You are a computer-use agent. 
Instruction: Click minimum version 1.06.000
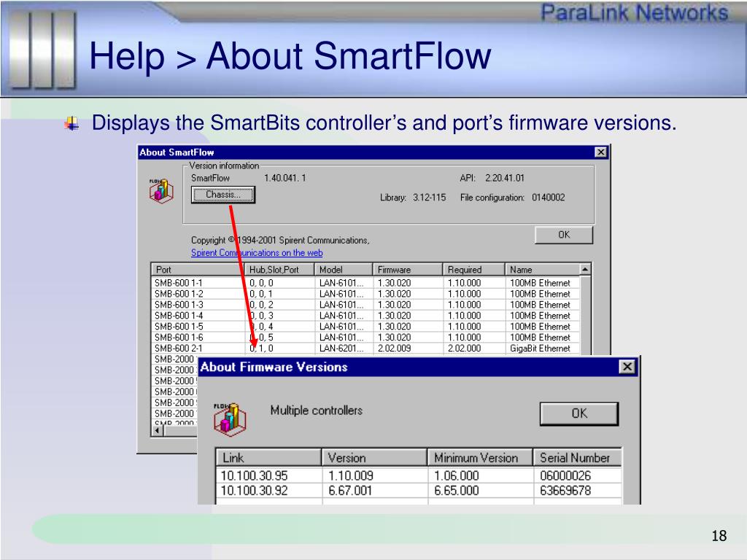457,475
